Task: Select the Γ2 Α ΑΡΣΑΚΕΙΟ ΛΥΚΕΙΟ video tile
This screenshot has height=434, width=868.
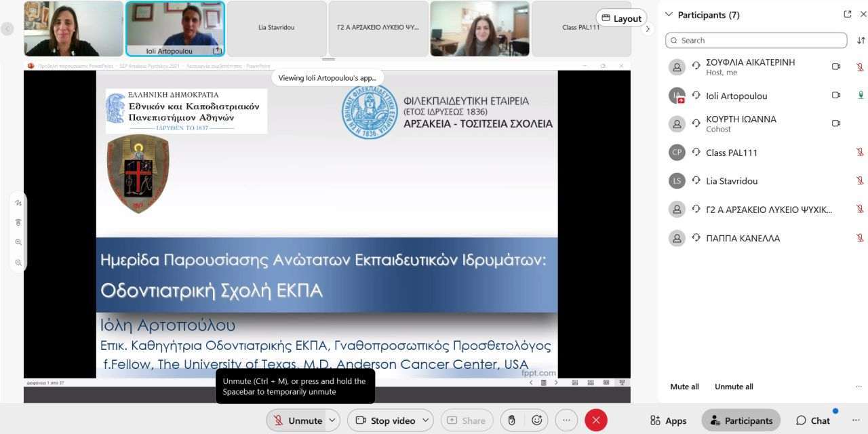Action: (x=378, y=28)
